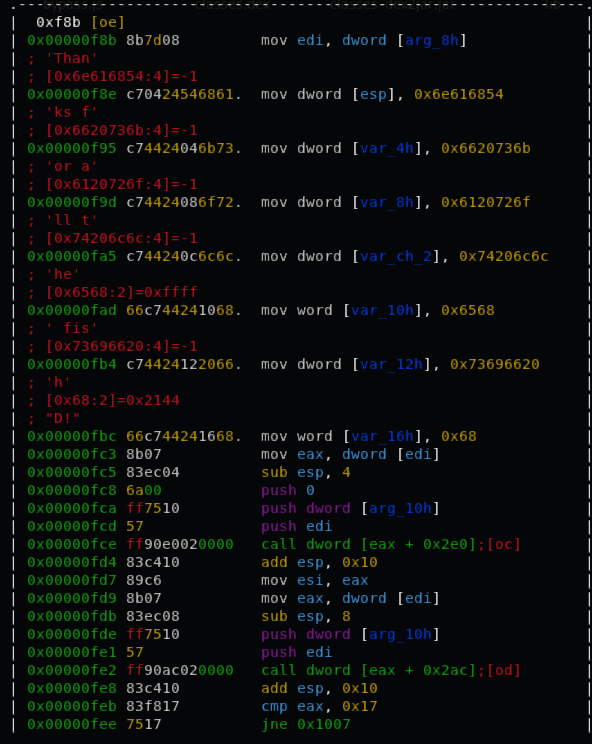
Task: Click address 0x00000fa5
Action: coord(72,257)
